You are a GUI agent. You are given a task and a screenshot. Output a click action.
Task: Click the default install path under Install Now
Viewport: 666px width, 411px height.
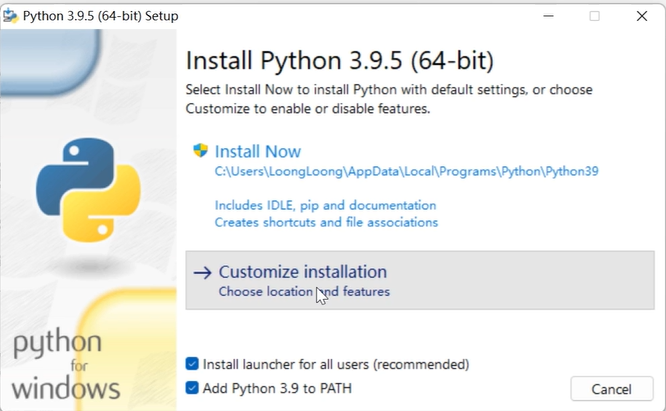click(x=406, y=172)
